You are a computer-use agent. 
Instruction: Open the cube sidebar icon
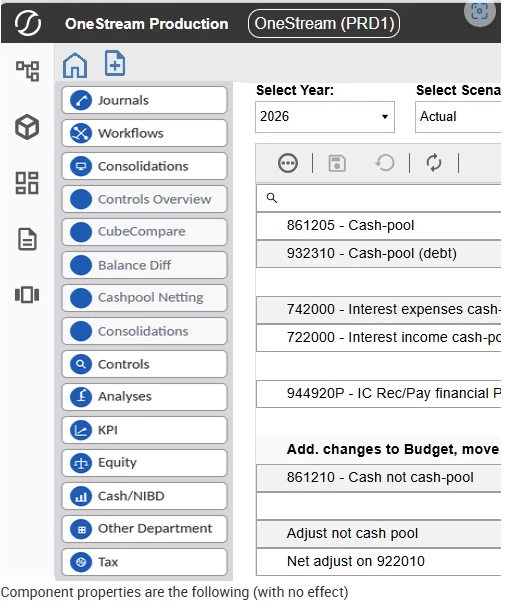point(27,127)
